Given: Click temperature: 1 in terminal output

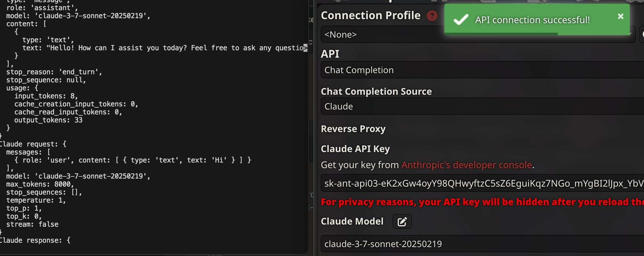Looking at the screenshot, I should [x=36, y=200].
